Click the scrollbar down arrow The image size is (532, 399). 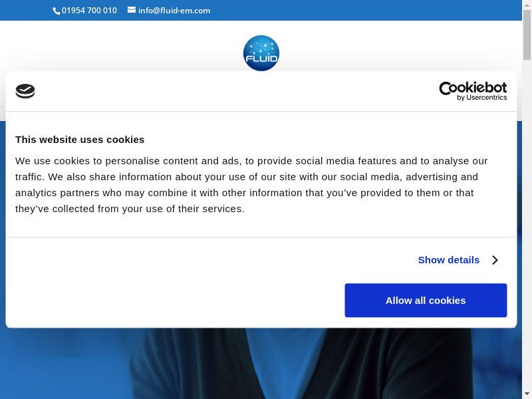click(527, 394)
